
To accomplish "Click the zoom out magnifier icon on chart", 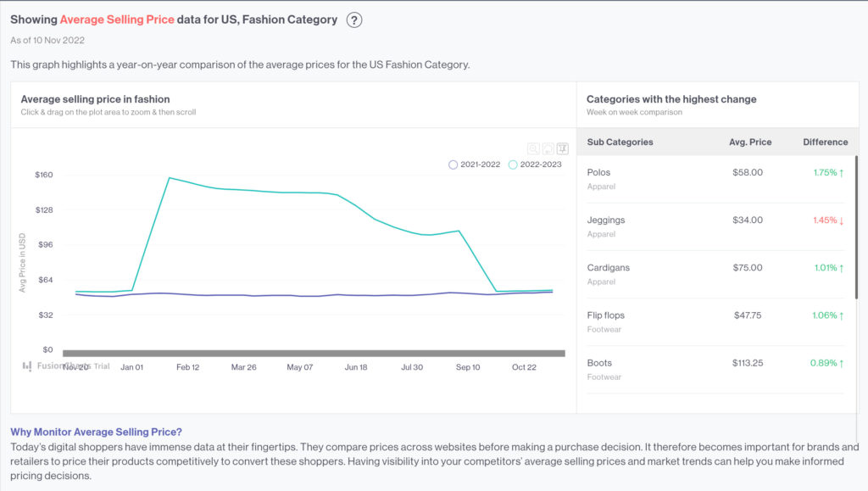I will tap(533, 148).
